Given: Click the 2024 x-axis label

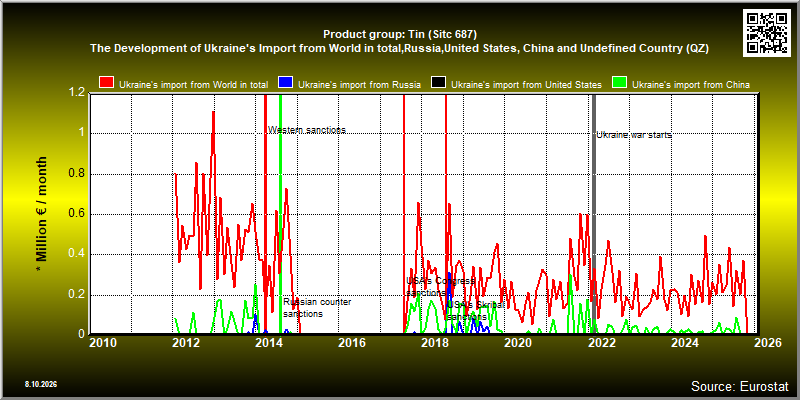Looking at the screenshot, I should coord(684,342).
